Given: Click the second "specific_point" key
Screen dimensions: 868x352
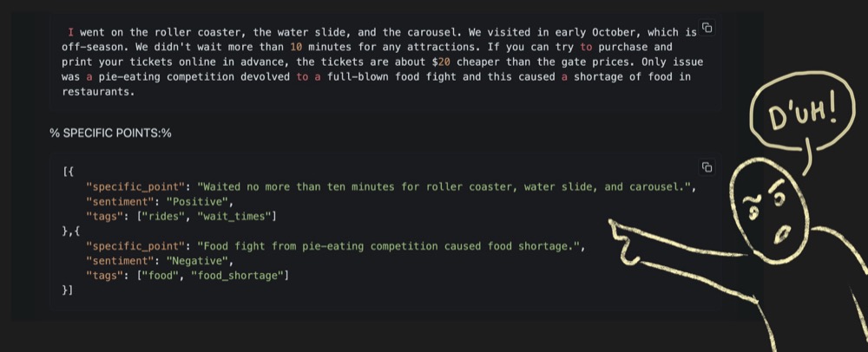Looking at the screenshot, I should pos(135,246).
